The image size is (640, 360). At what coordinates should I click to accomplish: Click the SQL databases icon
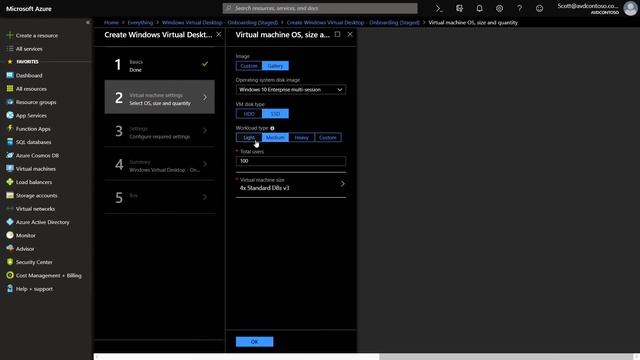coord(10,142)
